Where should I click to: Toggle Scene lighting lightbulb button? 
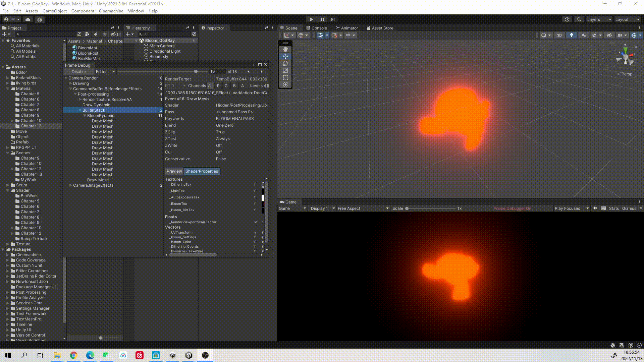point(571,35)
